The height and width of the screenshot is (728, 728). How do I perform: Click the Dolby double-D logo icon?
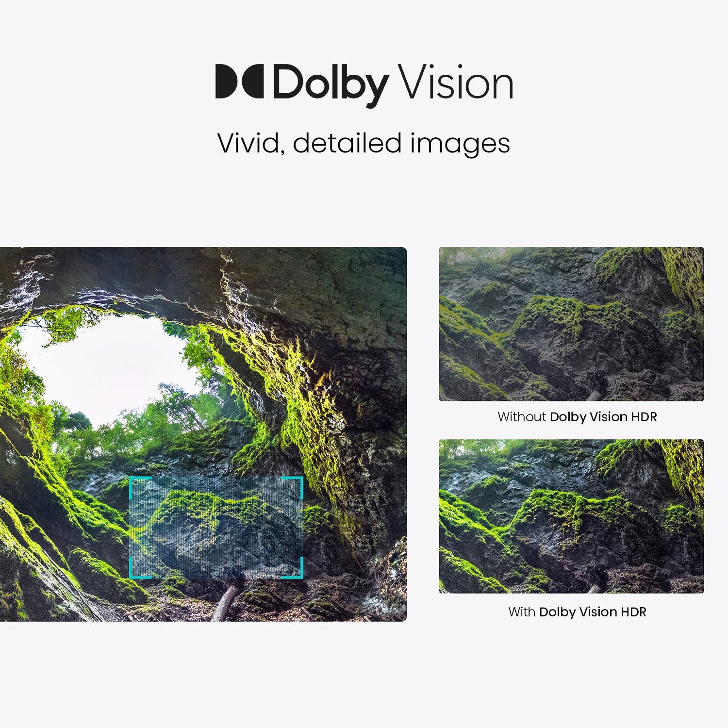pos(239,81)
